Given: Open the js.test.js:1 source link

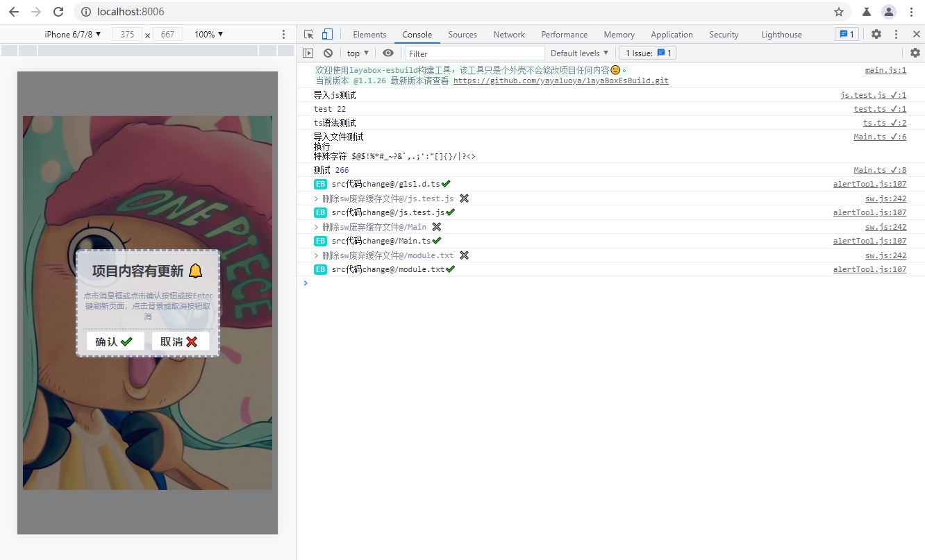Looking at the screenshot, I should click(x=873, y=95).
